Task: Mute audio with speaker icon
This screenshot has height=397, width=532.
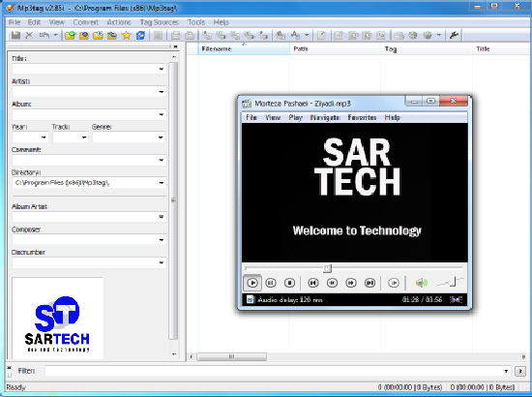Action: click(x=422, y=283)
